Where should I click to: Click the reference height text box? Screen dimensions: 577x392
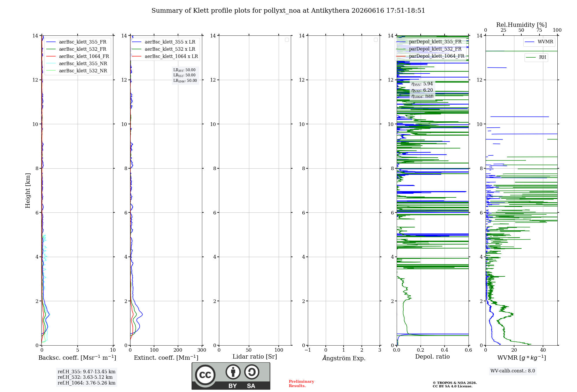(87, 377)
